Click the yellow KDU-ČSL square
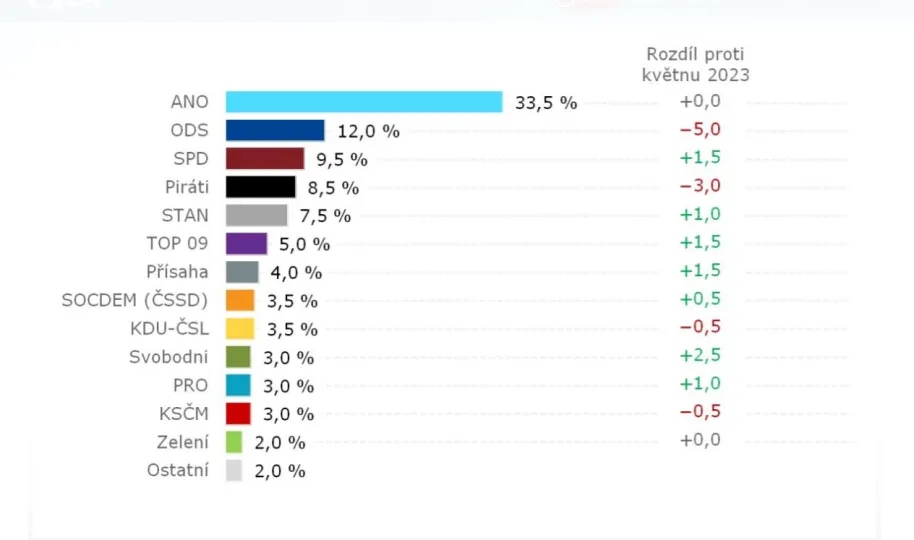The width and height of the screenshot is (914, 540). click(240, 328)
